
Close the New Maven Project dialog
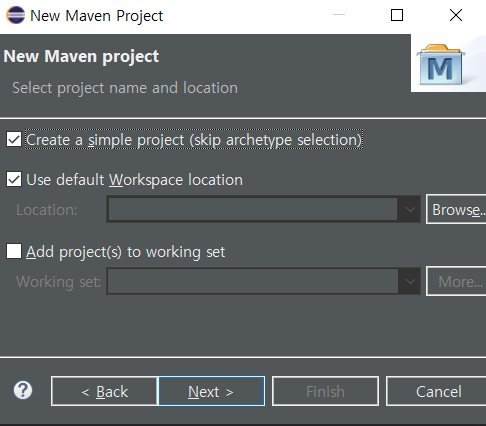(x=456, y=15)
